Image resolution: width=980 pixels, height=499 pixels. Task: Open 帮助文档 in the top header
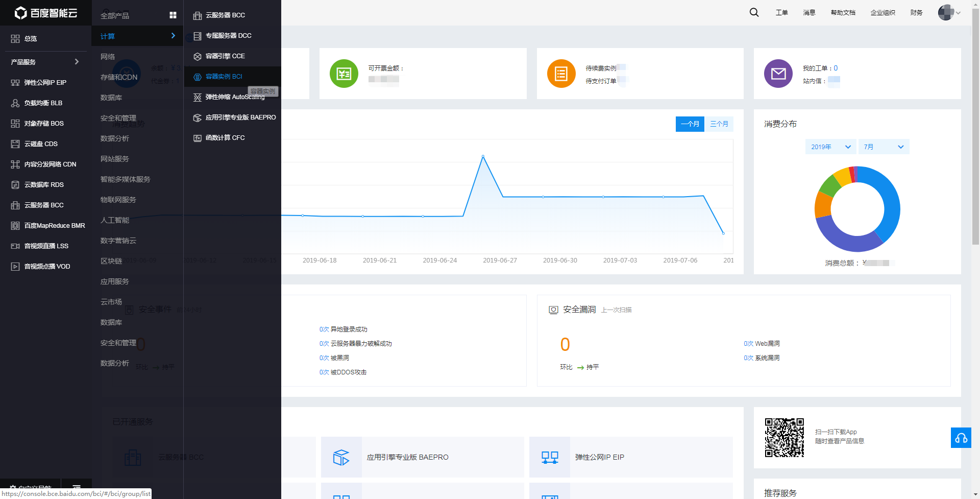(843, 13)
